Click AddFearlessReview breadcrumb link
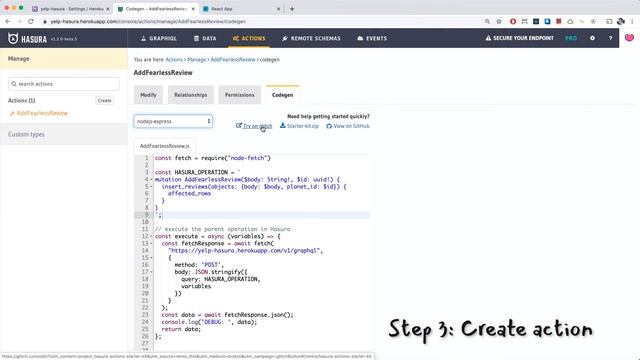Screen dimensions: 640x360 click(x=233, y=60)
